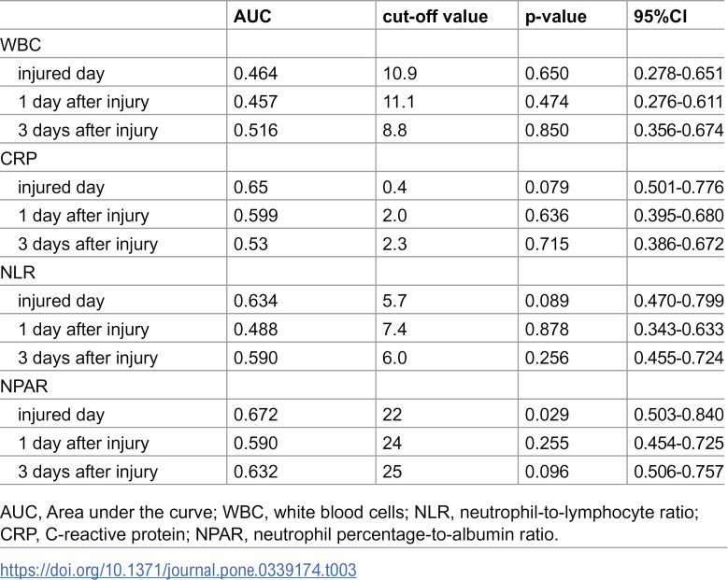Click the p-value 0.878 cell
728x580 pixels.
[x=547, y=330]
